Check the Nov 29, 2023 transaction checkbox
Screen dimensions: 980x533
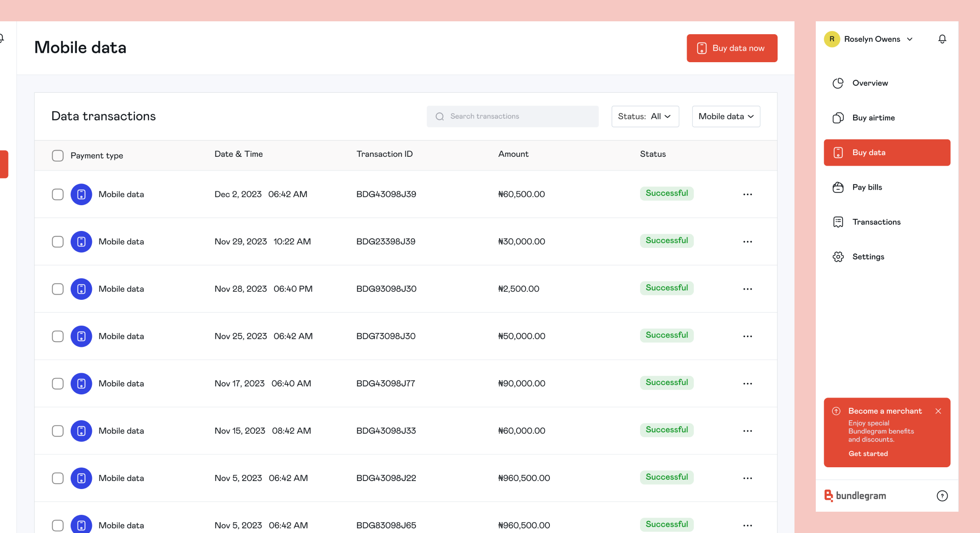[58, 242]
